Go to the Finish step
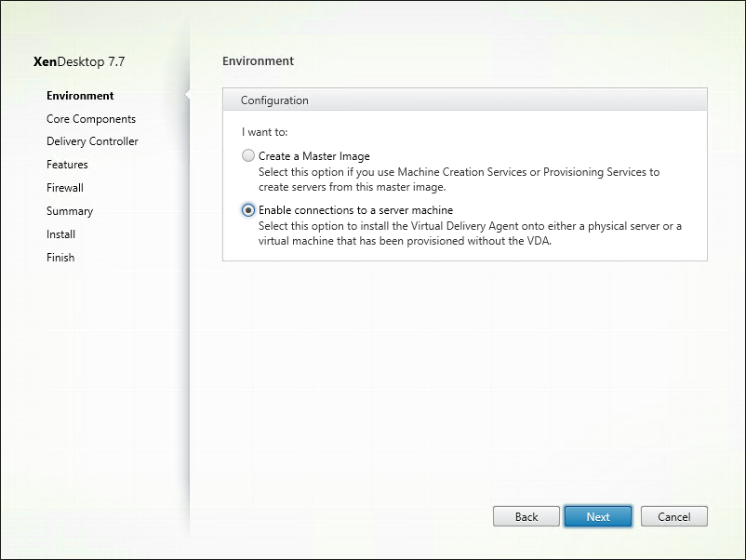The image size is (746, 560). click(x=60, y=258)
